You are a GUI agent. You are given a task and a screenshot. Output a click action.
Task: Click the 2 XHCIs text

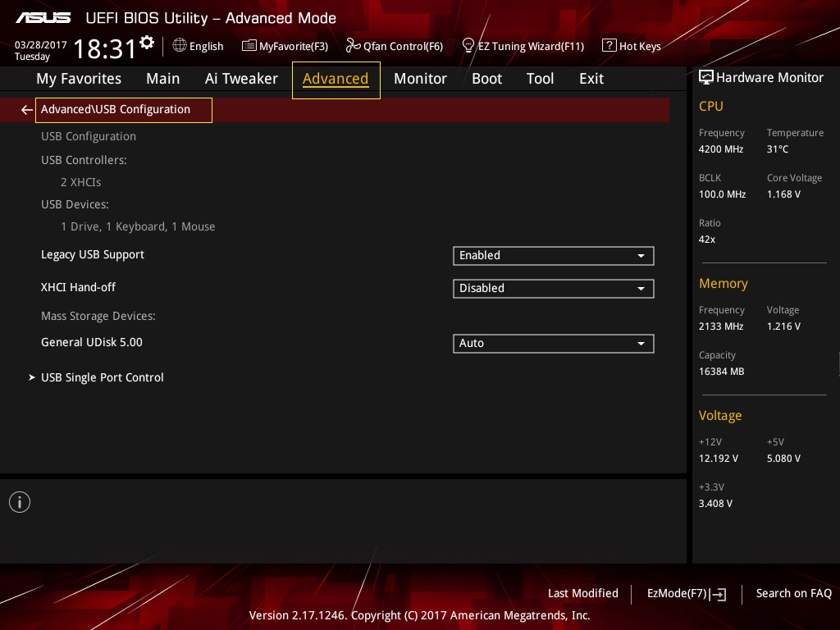[81, 183]
